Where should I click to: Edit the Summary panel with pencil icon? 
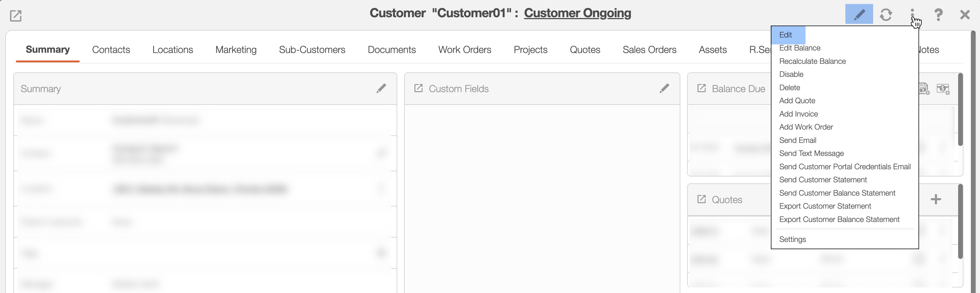(381, 89)
